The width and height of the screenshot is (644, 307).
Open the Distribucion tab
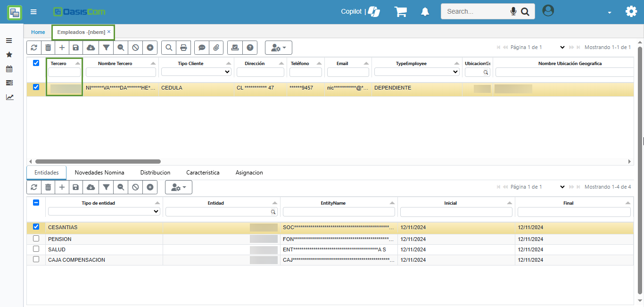tap(155, 173)
